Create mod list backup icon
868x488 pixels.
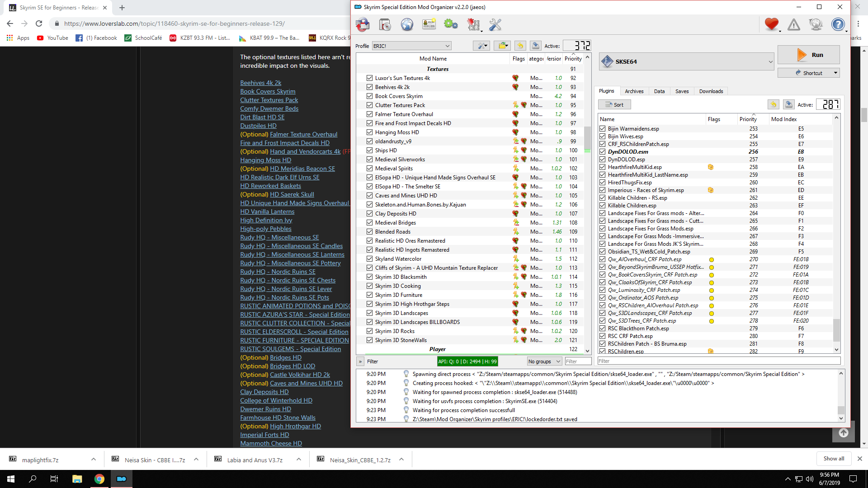click(x=536, y=46)
